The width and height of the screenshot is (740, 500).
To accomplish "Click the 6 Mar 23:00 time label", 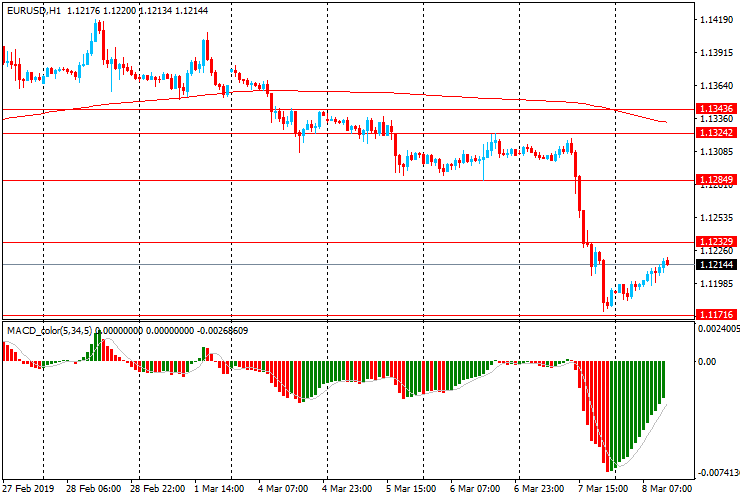I will tap(539, 489).
